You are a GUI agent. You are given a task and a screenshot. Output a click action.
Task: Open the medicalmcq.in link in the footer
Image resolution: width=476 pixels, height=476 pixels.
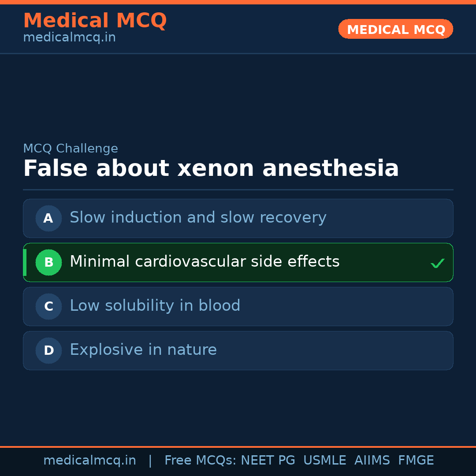click(89, 461)
